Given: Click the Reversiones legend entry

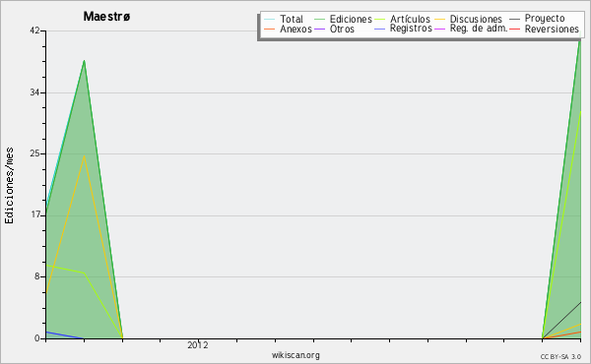Looking at the screenshot, I should [x=545, y=29].
